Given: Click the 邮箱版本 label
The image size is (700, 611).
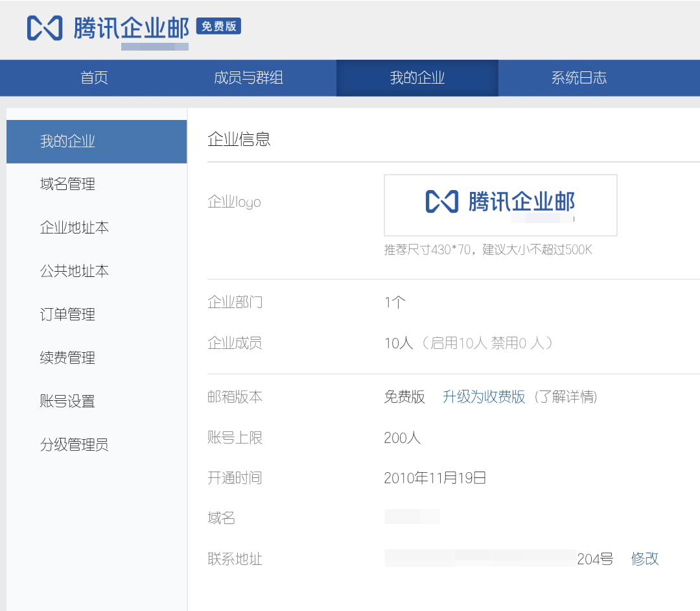Looking at the screenshot, I should [235, 396].
